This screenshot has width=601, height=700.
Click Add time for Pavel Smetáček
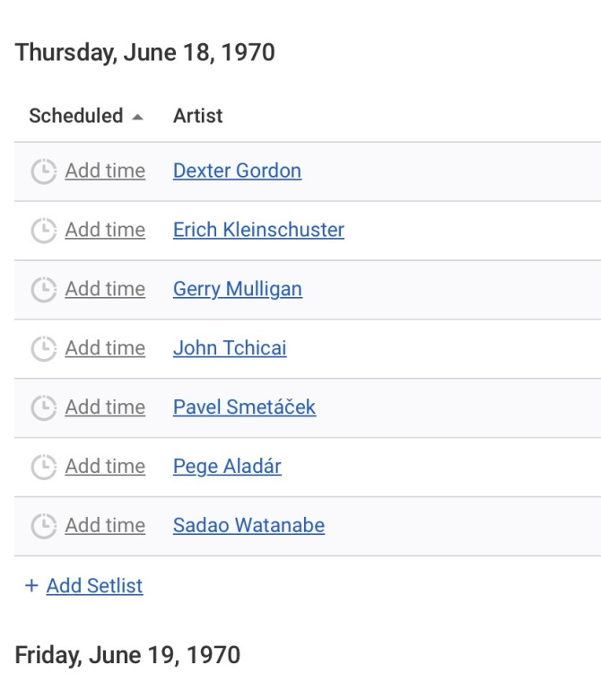click(x=105, y=407)
